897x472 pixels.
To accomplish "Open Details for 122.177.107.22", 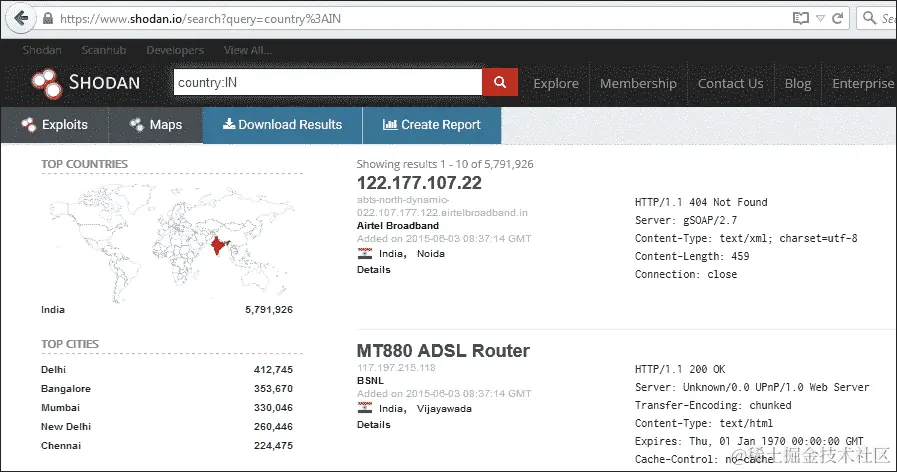I will click(x=374, y=269).
